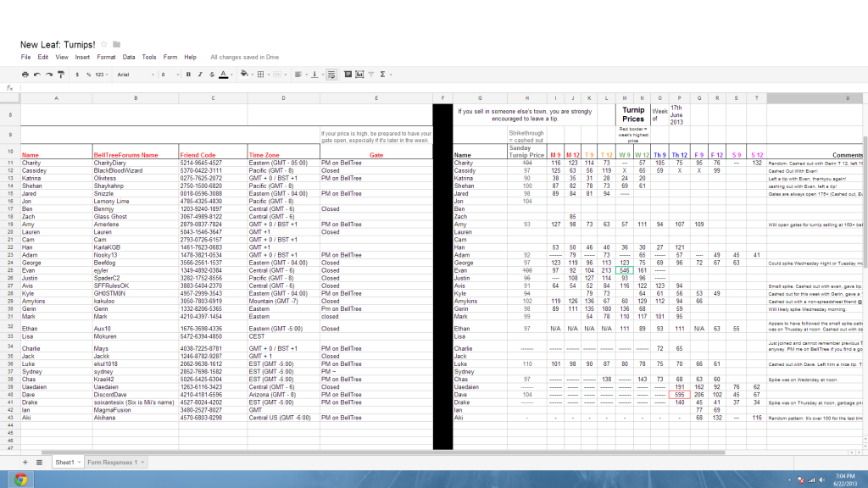Viewport: 868px width, 488px height.
Task: Open the 123 number format dropdown
Action: click(x=100, y=75)
